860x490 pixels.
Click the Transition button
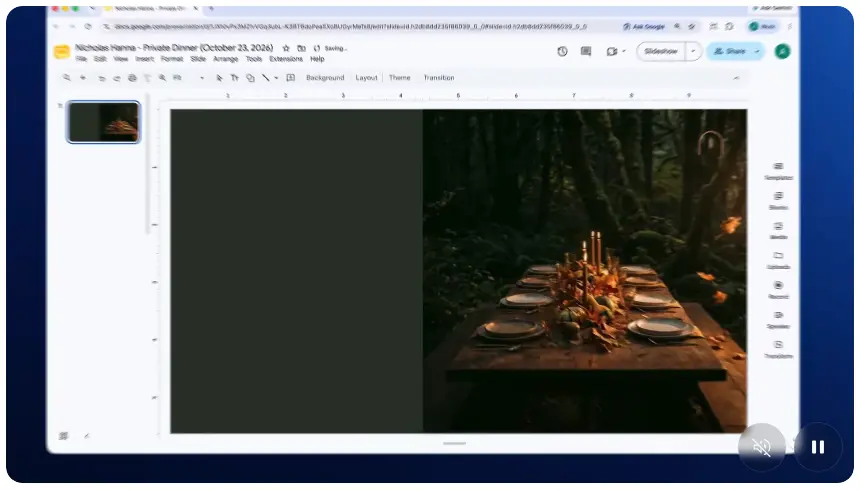point(439,78)
